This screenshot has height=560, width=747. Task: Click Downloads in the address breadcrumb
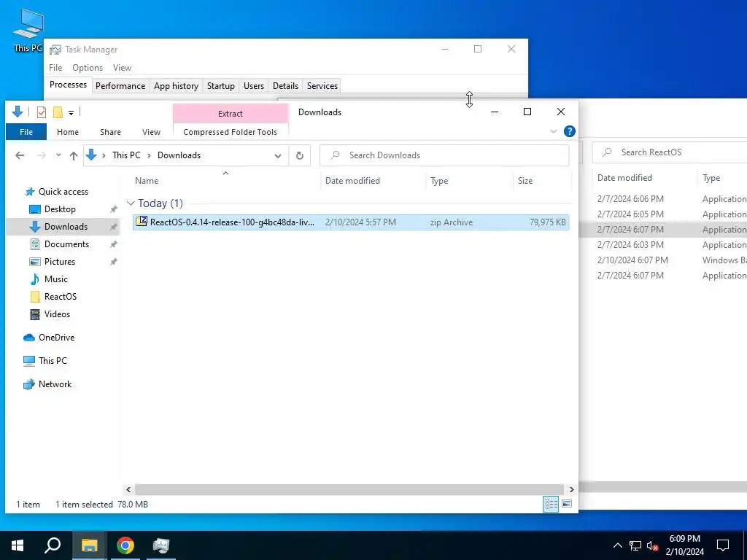(179, 155)
